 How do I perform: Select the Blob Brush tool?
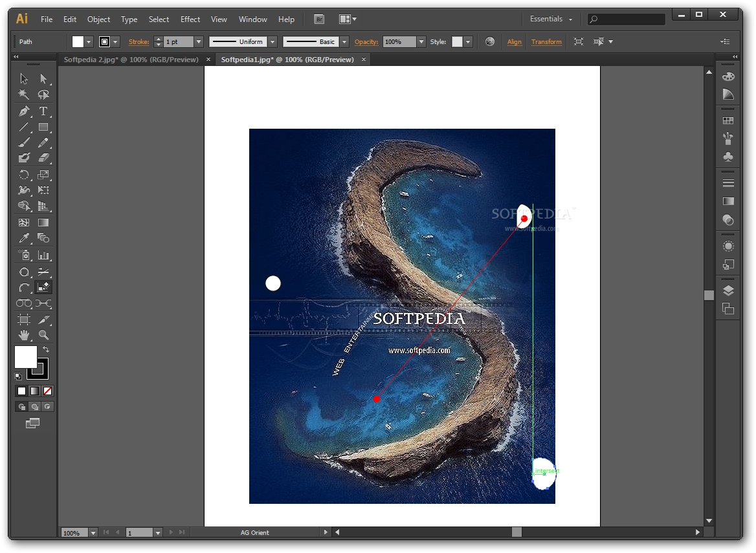[x=23, y=158]
